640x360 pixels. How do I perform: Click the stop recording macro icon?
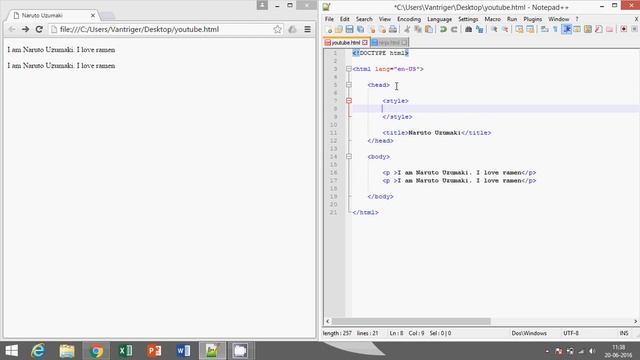[x=634, y=29]
